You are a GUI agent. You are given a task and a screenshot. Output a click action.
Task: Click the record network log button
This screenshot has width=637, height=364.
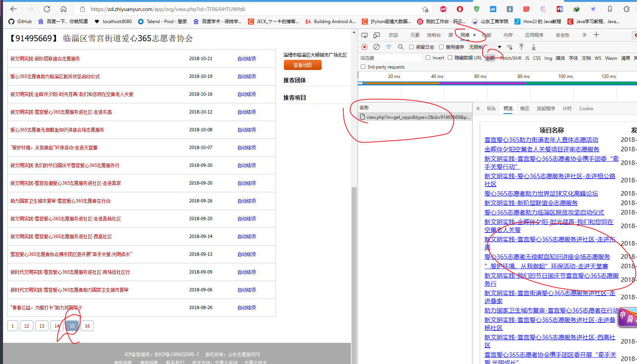coord(364,47)
